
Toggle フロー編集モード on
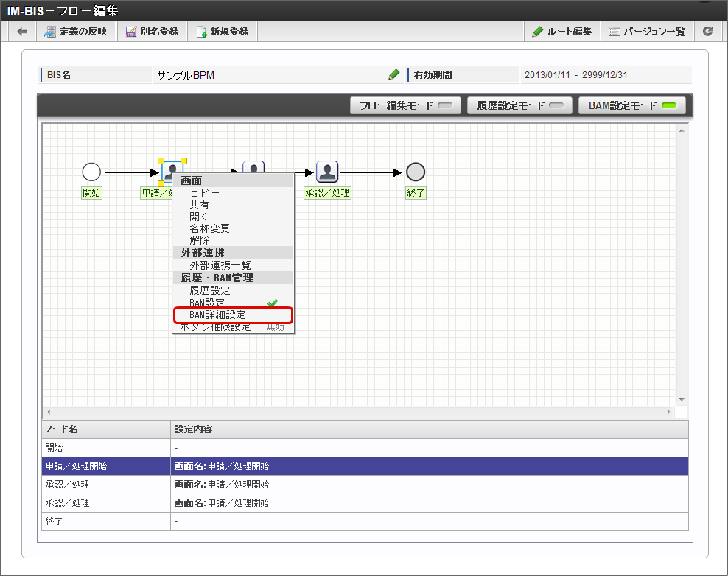(405, 105)
